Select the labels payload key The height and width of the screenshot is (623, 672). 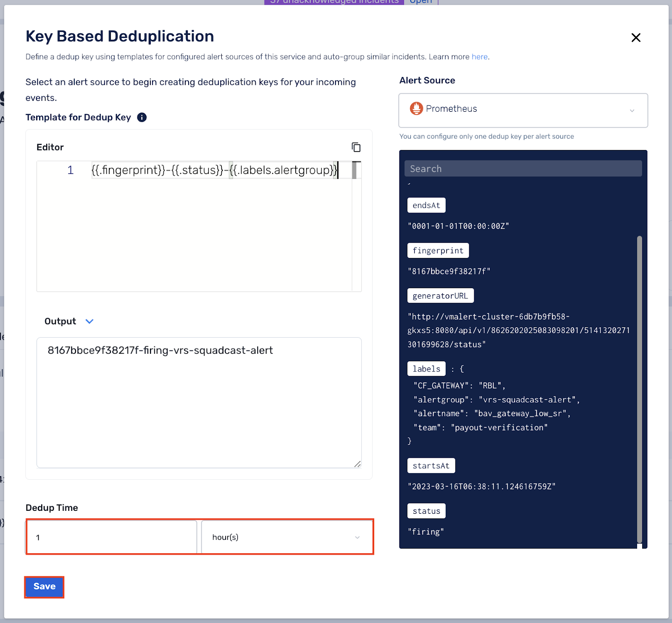[426, 368]
